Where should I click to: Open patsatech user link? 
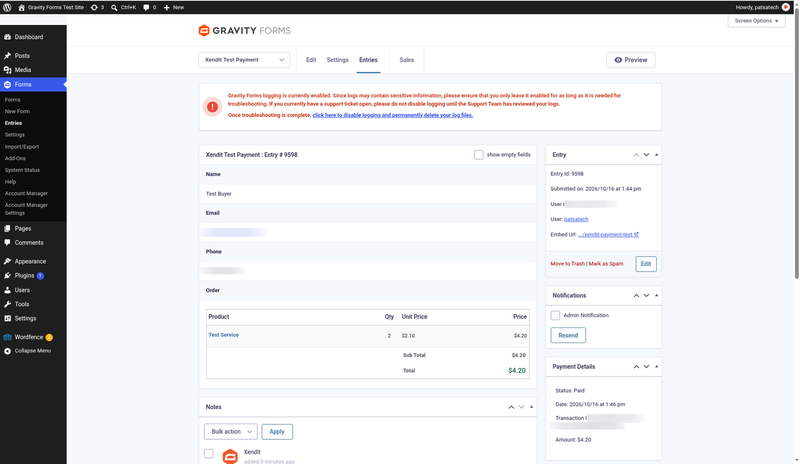[x=576, y=219]
